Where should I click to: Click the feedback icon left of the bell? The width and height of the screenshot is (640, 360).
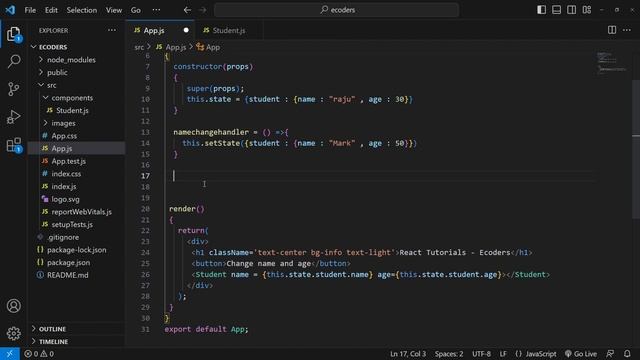[610, 354]
